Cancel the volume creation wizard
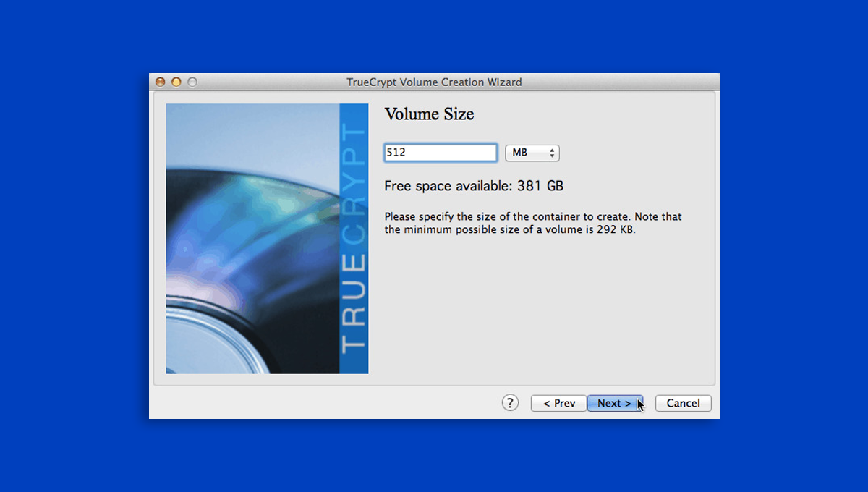 pyautogui.click(x=683, y=403)
